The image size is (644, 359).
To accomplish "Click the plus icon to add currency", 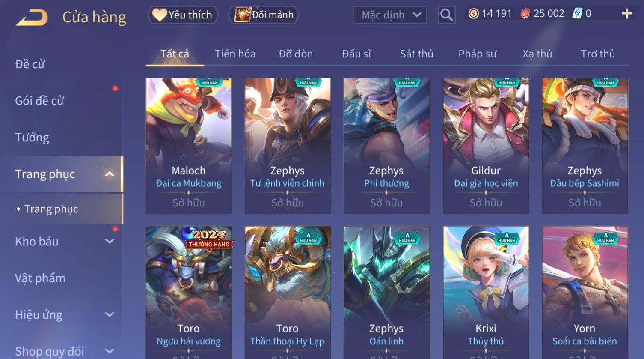I will click(x=626, y=14).
